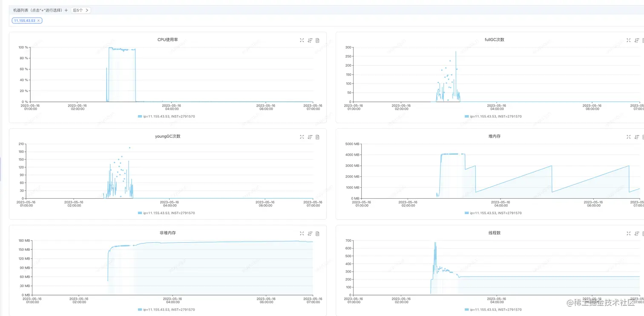
Task: Expand 非堆内存 chart to fullscreen
Action: point(302,234)
